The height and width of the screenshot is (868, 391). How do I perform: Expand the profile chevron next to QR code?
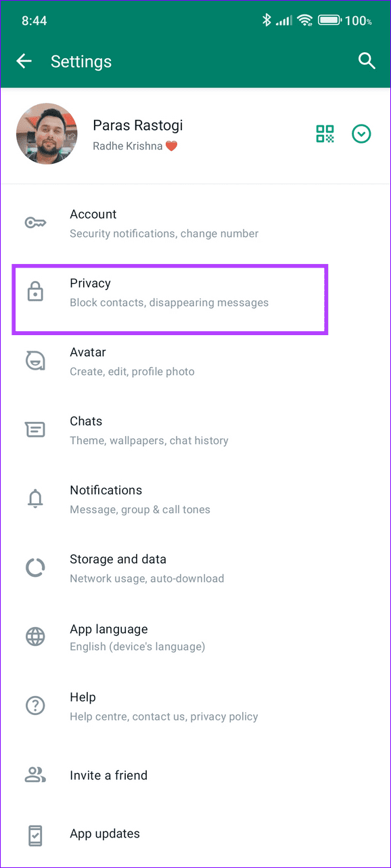click(361, 133)
